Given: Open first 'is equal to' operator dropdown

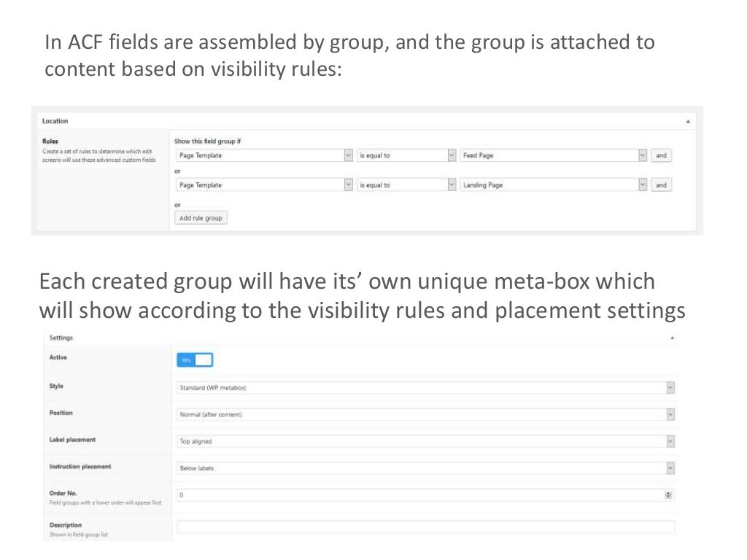Looking at the screenshot, I should pyautogui.click(x=407, y=155).
